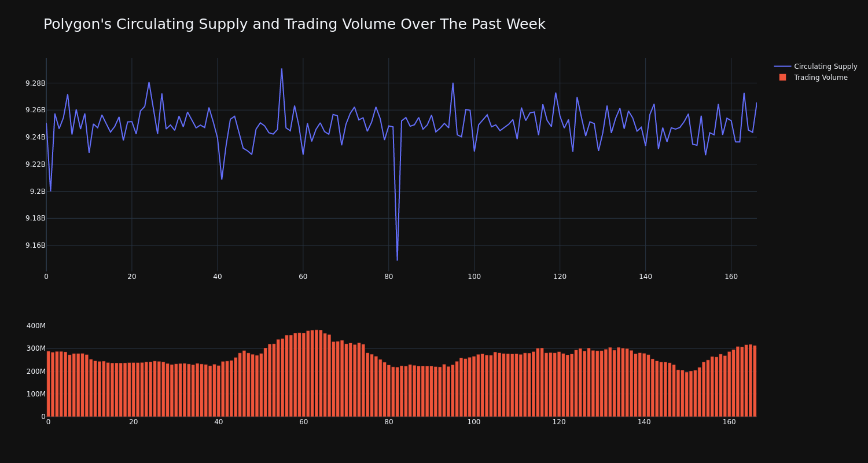Click the 60 x-axis tick on volume chart
868x463 pixels.
point(304,422)
